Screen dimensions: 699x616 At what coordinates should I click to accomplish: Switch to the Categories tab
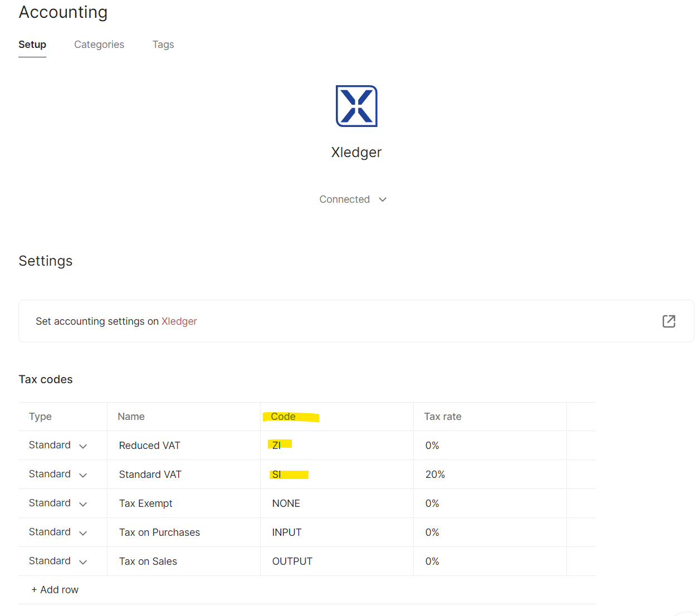[99, 45]
